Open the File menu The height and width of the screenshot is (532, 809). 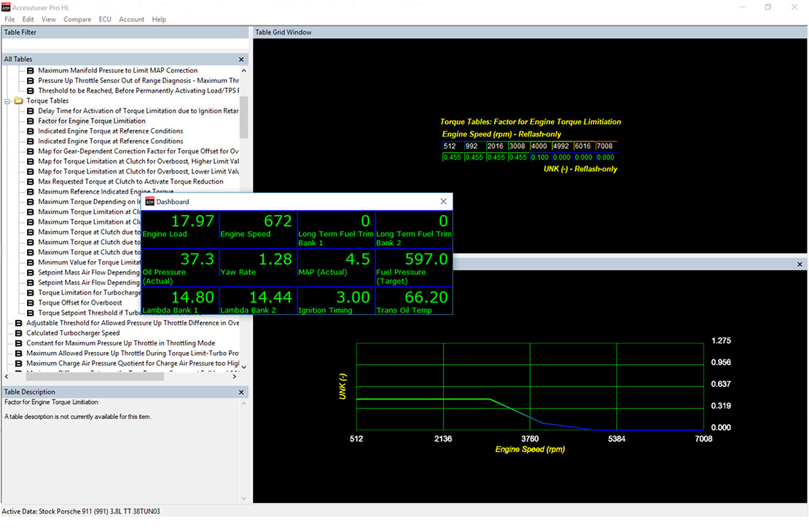tap(9, 19)
